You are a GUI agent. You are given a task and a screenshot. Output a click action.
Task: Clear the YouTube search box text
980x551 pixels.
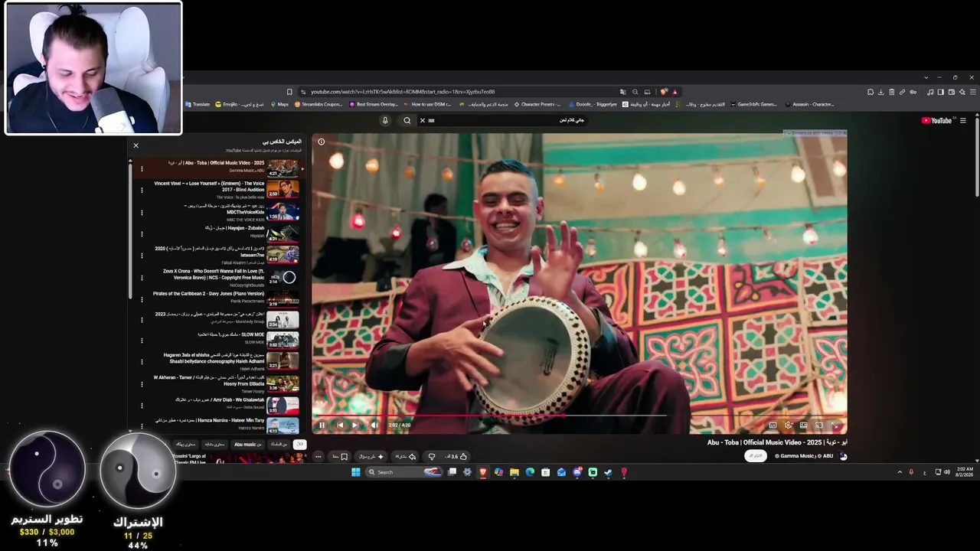click(x=422, y=120)
